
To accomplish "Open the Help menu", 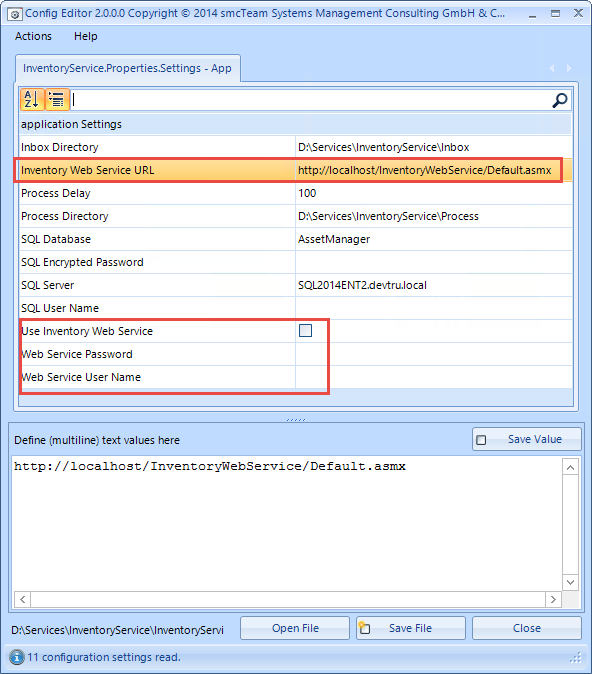I will [x=86, y=36].
